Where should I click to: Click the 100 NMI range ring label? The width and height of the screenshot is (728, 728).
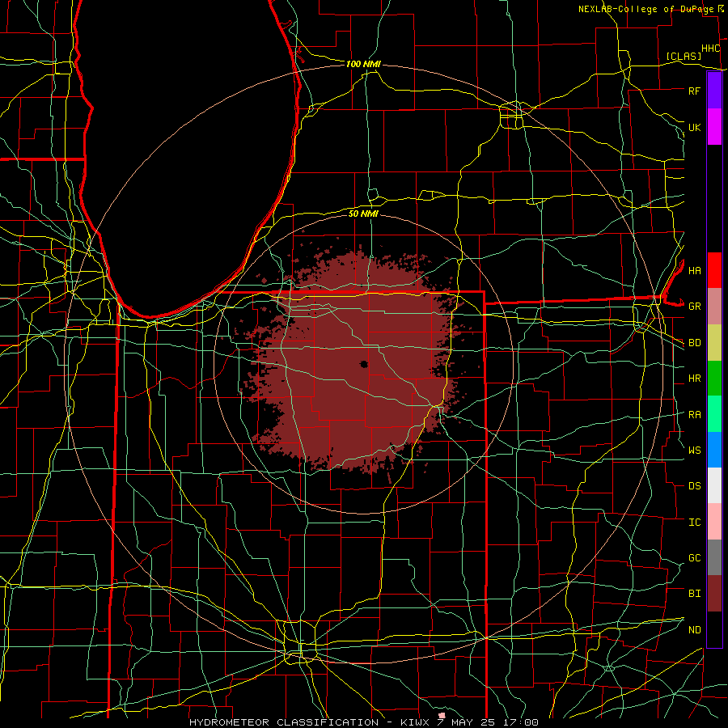click(363, 64)
